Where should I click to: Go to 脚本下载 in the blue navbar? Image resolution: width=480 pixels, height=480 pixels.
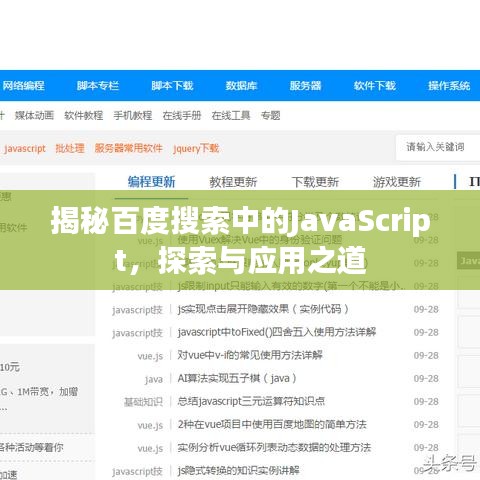(172, 86)
